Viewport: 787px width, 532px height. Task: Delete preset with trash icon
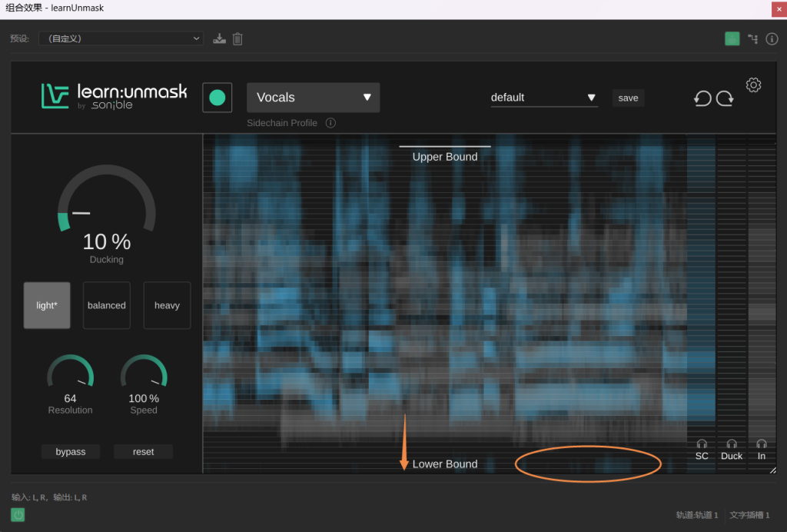pyautogui.click(x=237, y=38)
